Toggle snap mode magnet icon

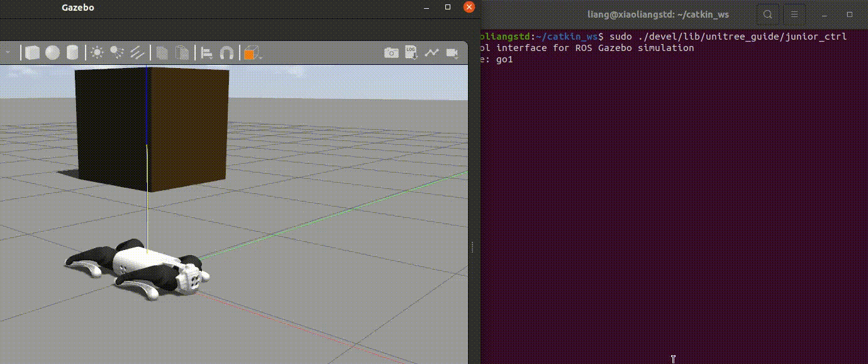pos(226,53)
